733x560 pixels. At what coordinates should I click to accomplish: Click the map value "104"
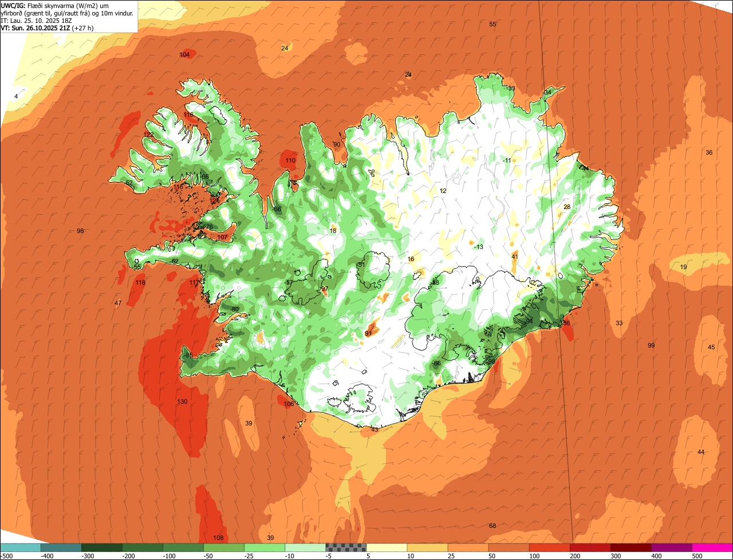pos(184,55)
